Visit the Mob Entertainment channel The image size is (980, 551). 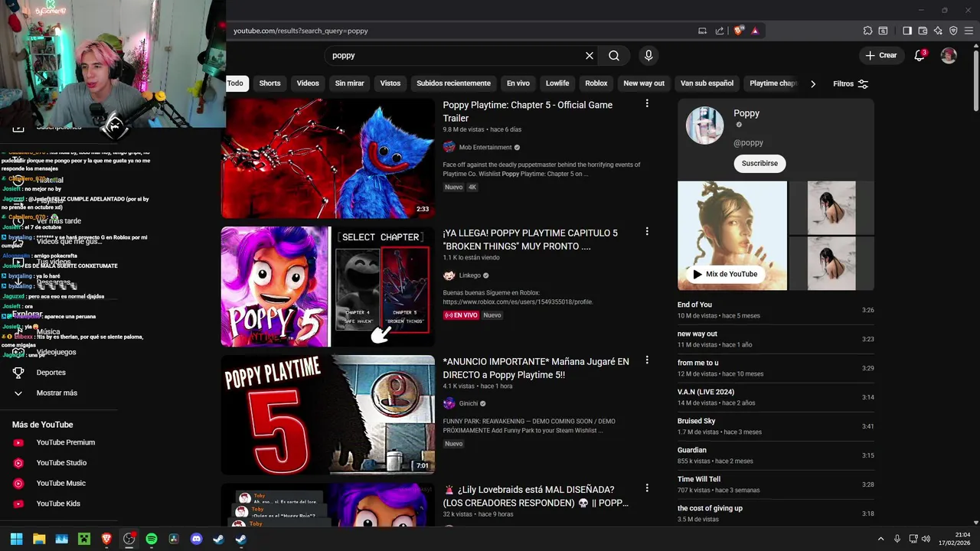click(x=485, y=148)
